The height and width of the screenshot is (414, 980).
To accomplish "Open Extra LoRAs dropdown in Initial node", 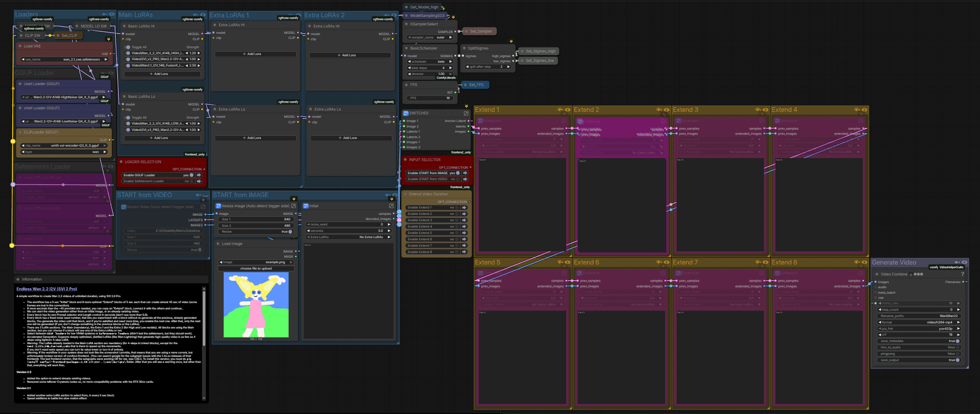I will coord(349,237).
